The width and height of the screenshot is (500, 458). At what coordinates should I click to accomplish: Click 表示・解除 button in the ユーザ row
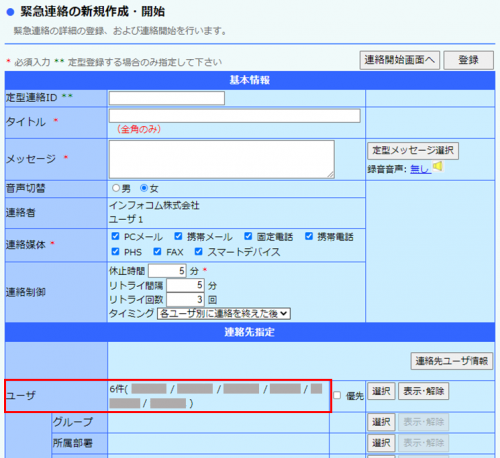(424, 391)
